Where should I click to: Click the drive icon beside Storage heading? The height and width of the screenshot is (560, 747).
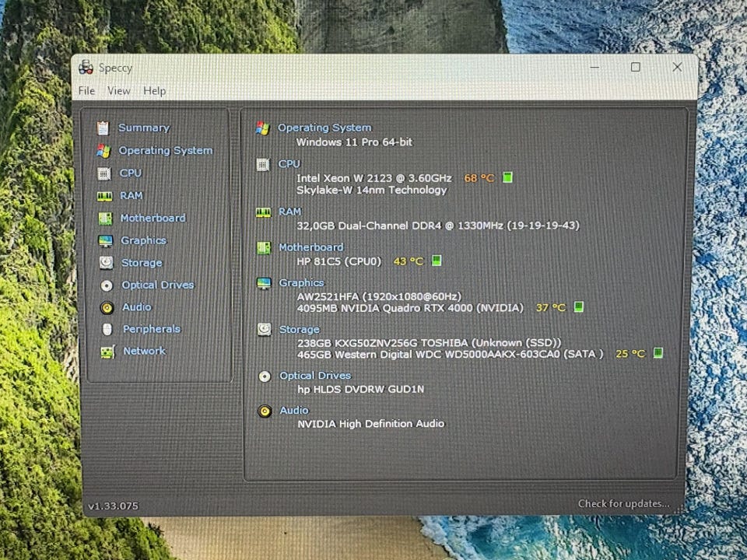click(x=264, y=329)
